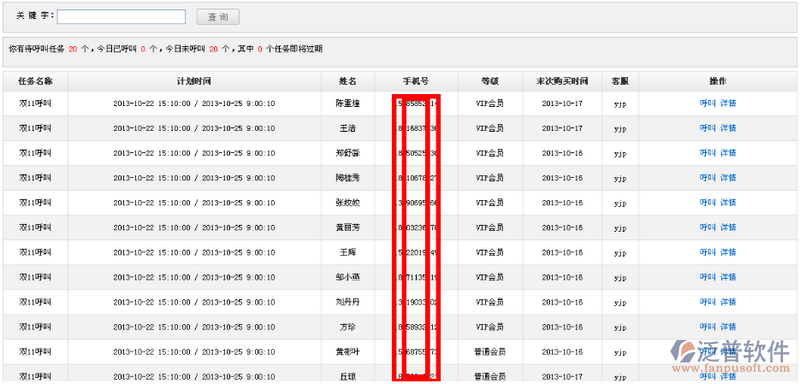800x384 pixels.
Task: Open 详情 link for 陈墨煌 row
Action: click(x=728, y=104)
